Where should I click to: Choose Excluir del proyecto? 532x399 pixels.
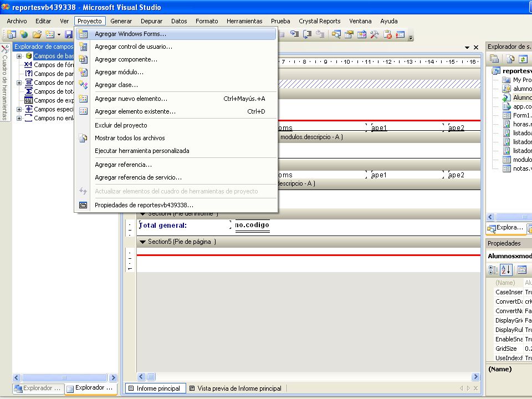(176, 125)
